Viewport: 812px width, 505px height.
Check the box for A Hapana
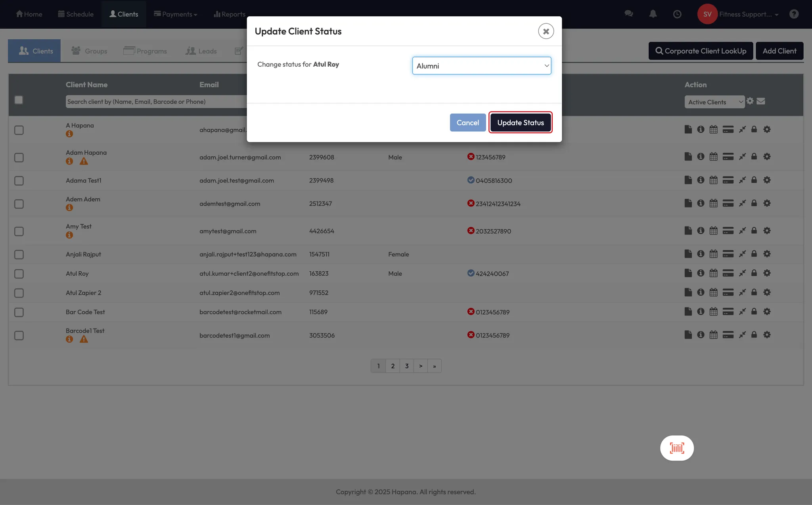tap(19, 130)
